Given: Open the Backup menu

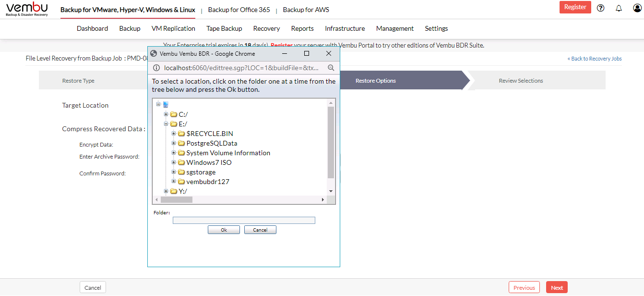Looking at the screenshot, I should (x=130, y=28).
